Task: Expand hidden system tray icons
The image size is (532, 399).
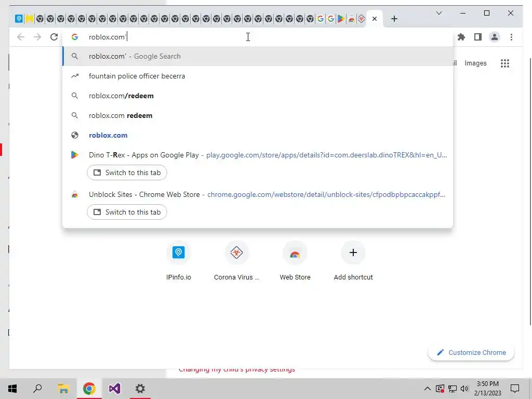Action: tap(428, 389)
